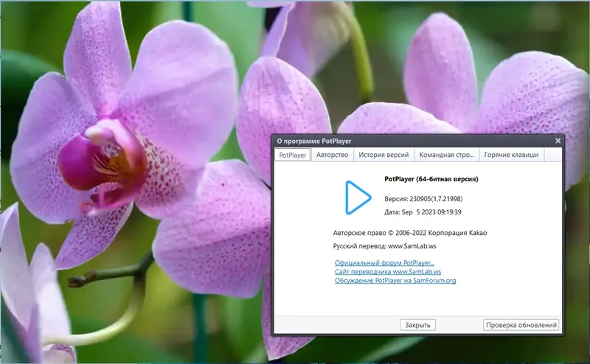Open the Авторство tab
The height and width of the screenshot is (364, 590).
pos(332,155)
